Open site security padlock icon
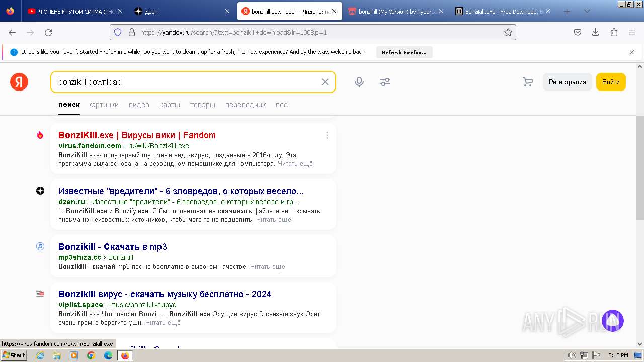The image size is (644, 362). click(132, 32)
